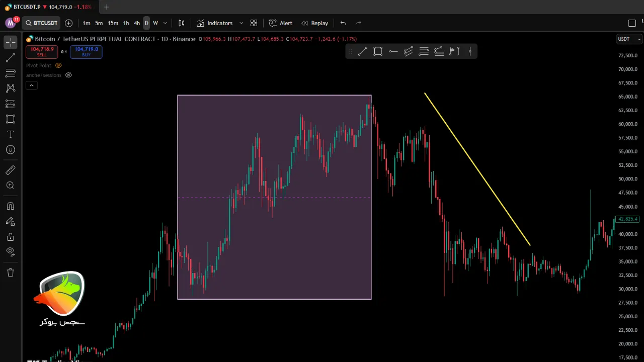The width and height of the screenshot is (644, 362).
Task: Open the candlestick chart style selector
Action: tap(182, 23)
